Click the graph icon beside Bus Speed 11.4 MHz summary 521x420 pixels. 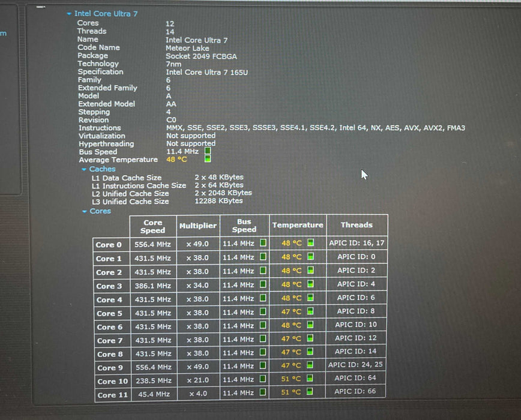208,151
